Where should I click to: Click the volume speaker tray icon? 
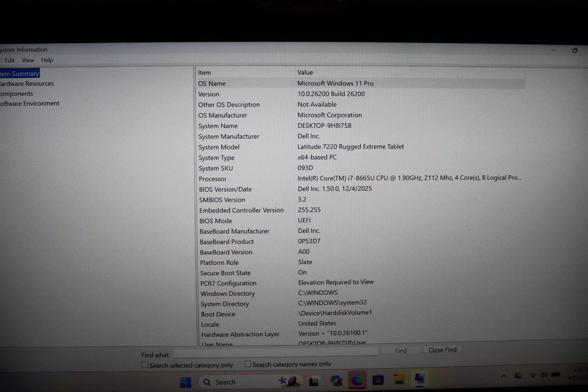[x=544, y=375]
